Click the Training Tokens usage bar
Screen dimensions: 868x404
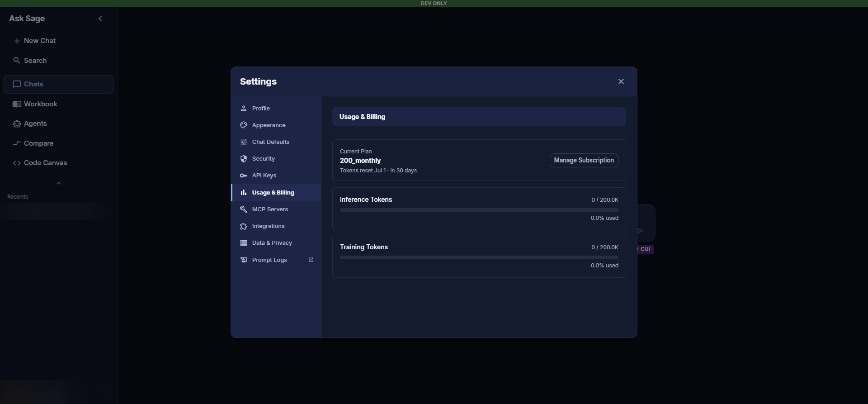click(479, 257)
